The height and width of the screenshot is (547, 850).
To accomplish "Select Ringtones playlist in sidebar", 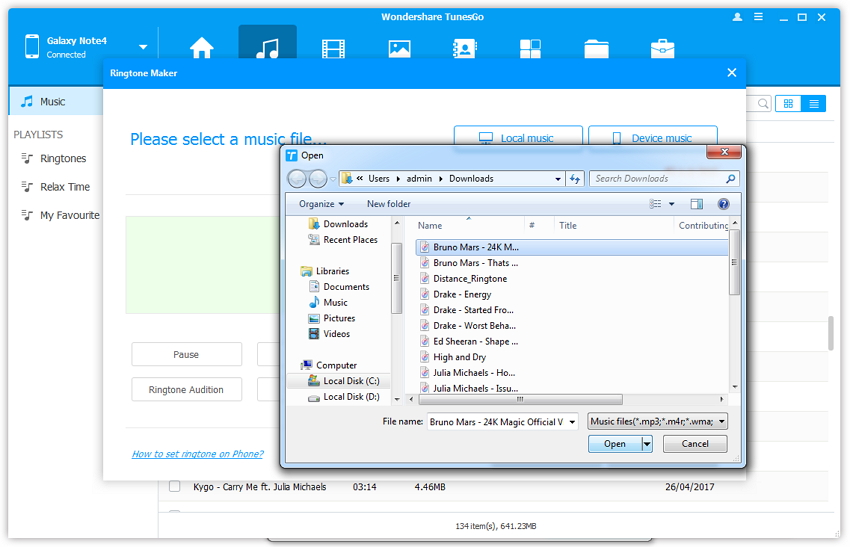I will pos(62,159).
